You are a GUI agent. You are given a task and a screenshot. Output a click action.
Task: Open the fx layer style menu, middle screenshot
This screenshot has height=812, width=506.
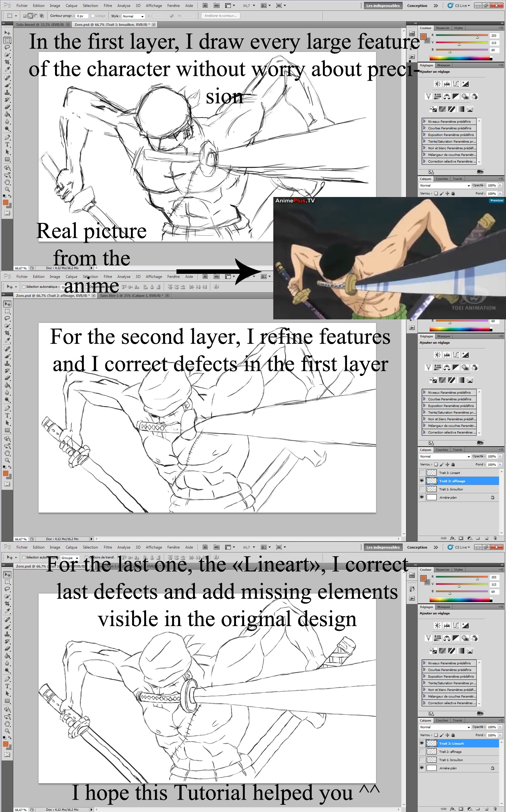[453, 538]
